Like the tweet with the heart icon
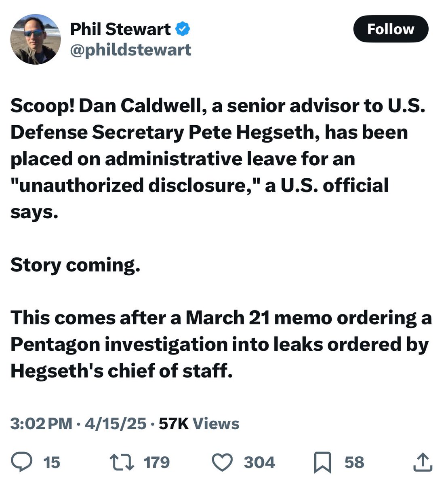Screen dimensions: 448x485 (x=223, y=462)
